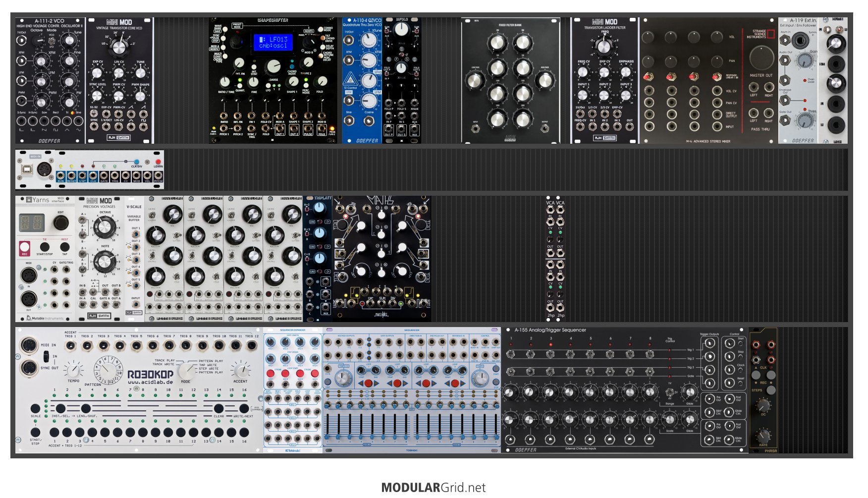Push the WRITE/NEXT button on R030KOP
Screen dimensions: 868x498
click(243, 409)
